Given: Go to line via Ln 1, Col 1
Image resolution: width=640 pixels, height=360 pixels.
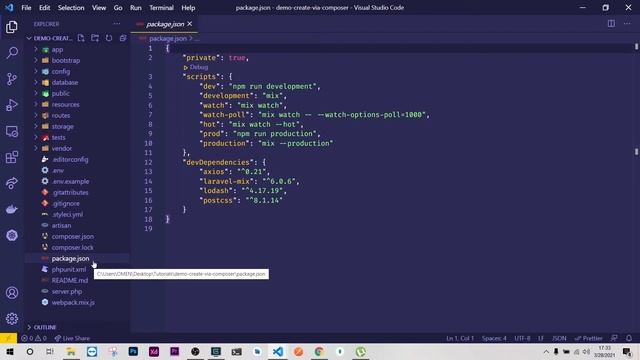Looking at the screenshot, I should 460,338.
